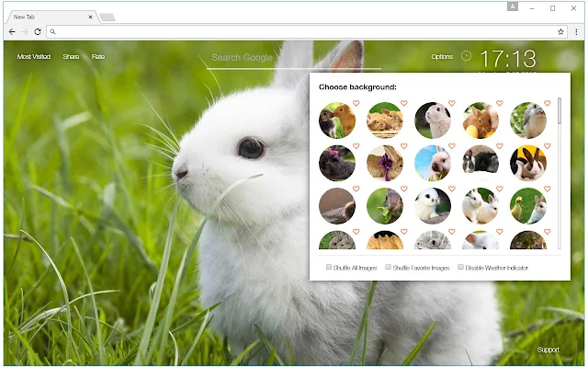Enable Shuffle All Images checkbox

coord(329,267)
